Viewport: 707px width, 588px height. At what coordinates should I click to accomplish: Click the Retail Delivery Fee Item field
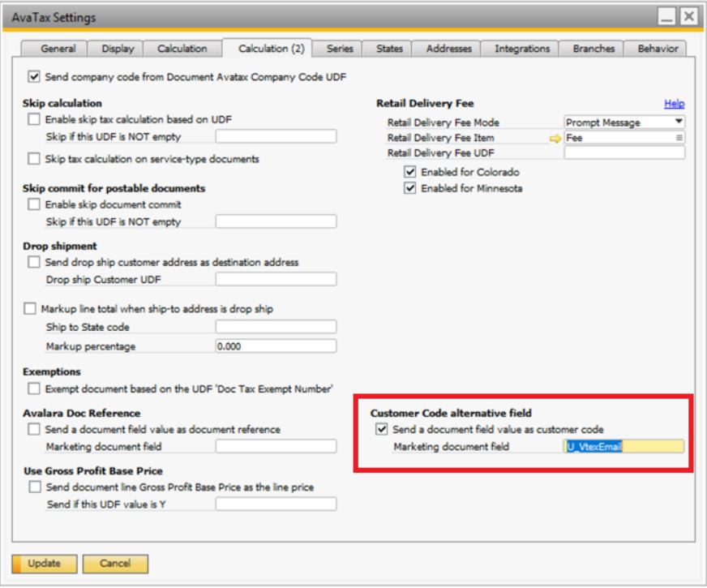tap(624, 138)
